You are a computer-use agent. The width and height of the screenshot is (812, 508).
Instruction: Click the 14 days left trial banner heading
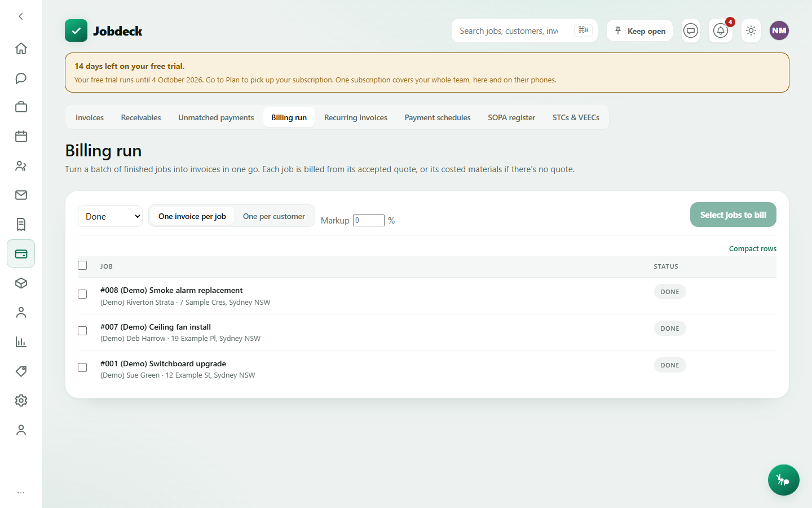(130, 66)
